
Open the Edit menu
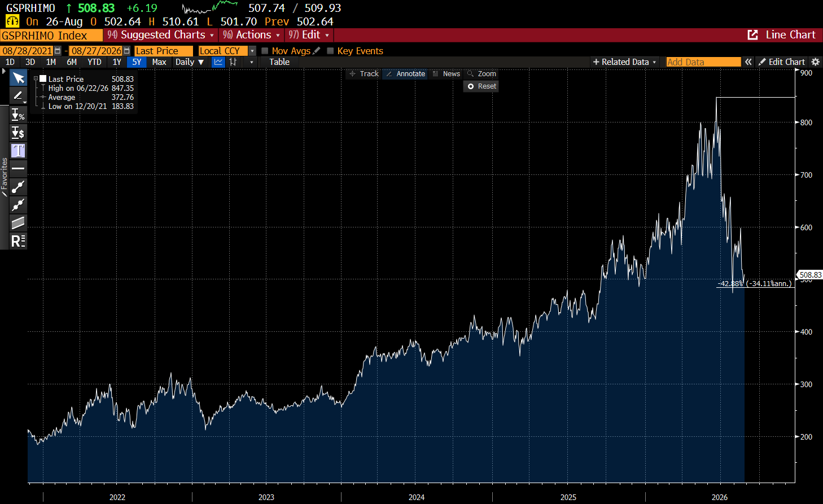click(x=309, y=35)
